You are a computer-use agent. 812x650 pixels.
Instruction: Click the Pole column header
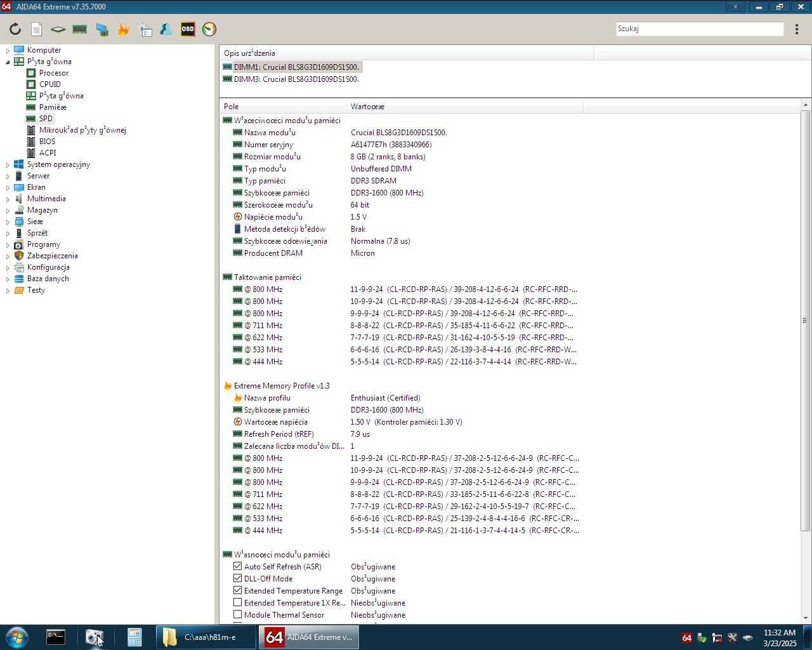[283, 107]
